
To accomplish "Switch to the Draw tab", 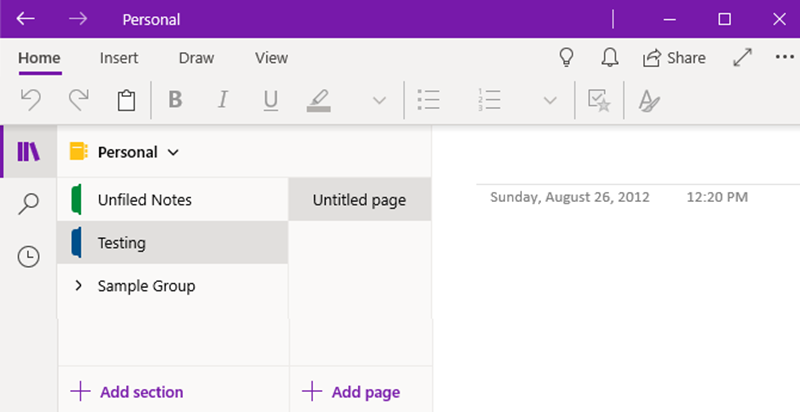I will (x=196, y=58).
